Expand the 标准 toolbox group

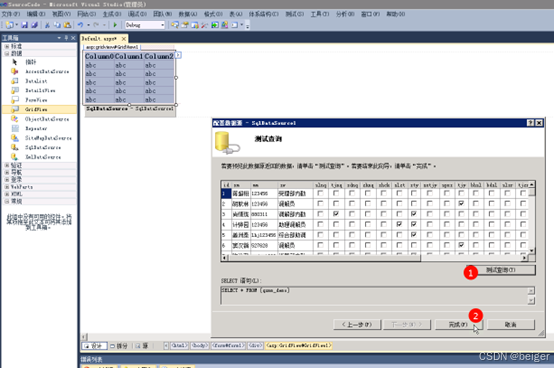pyautogui.click(x=7, y=46)
